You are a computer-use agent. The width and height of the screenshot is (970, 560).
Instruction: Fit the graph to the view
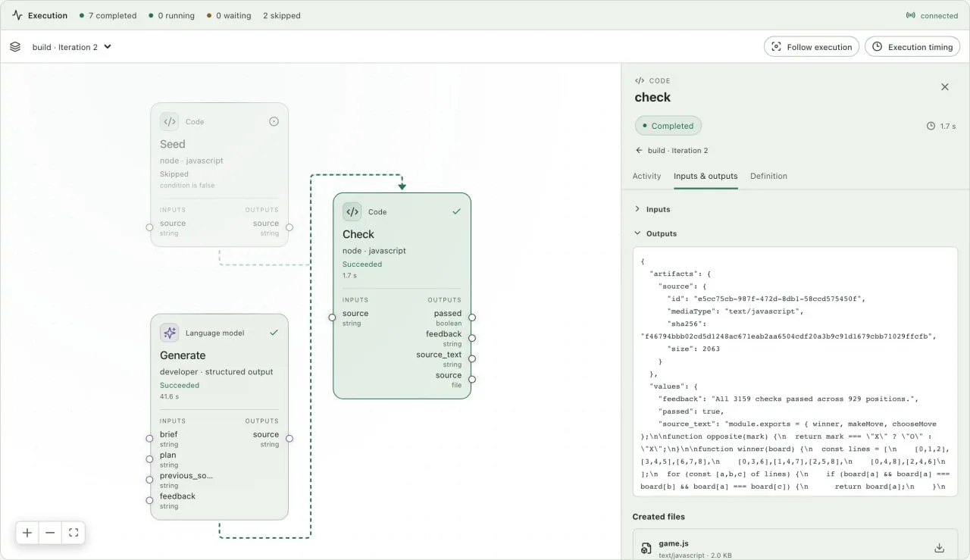[74, 533]
